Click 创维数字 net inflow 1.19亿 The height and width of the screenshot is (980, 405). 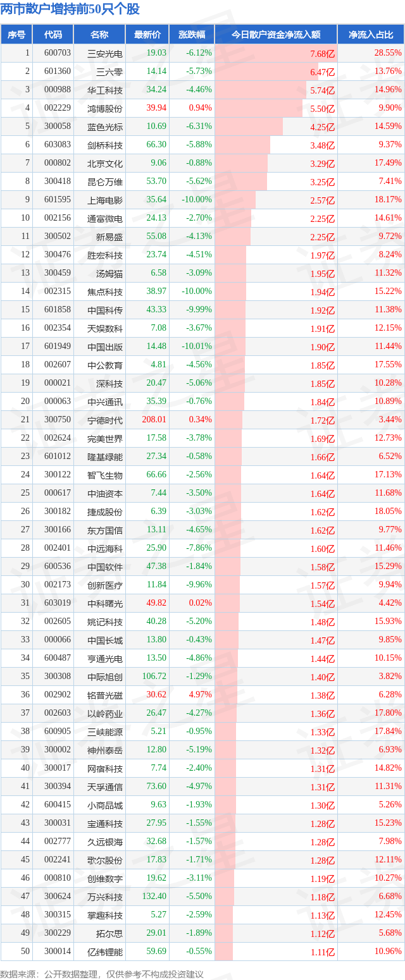(x=323, y=878)
